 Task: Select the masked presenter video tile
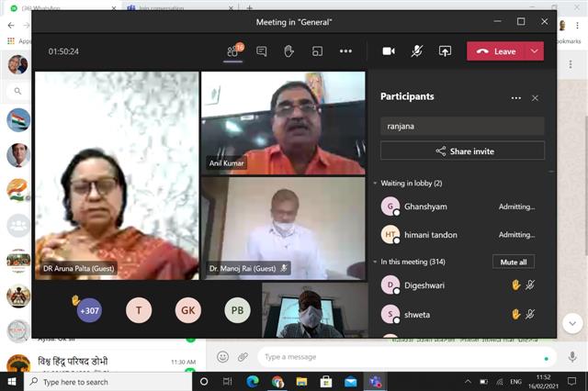tap(315, 310)
